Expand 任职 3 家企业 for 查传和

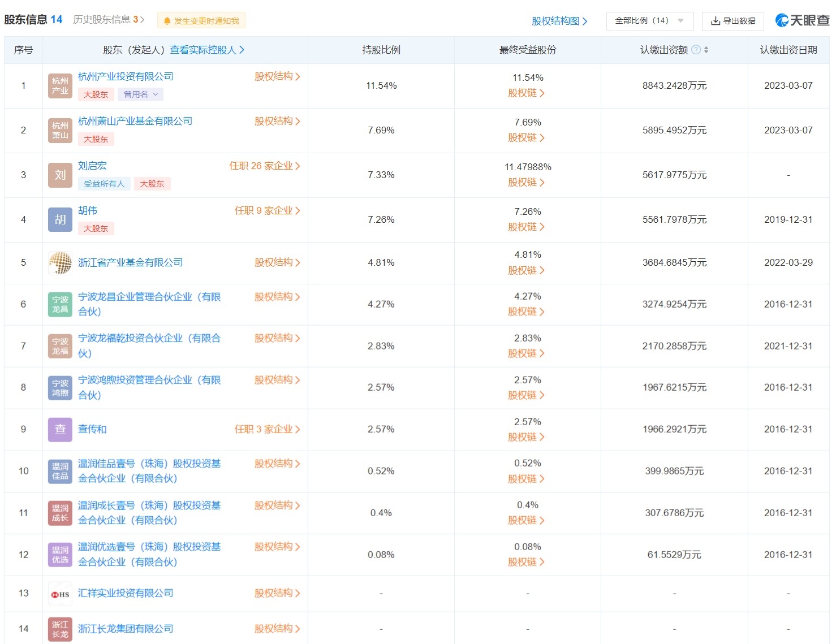coord(268,429)
